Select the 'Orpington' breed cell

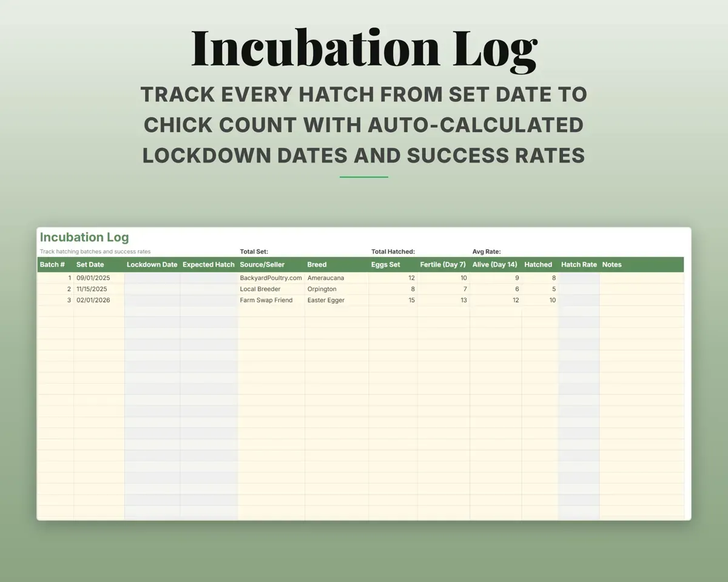(x=337, y=289)
